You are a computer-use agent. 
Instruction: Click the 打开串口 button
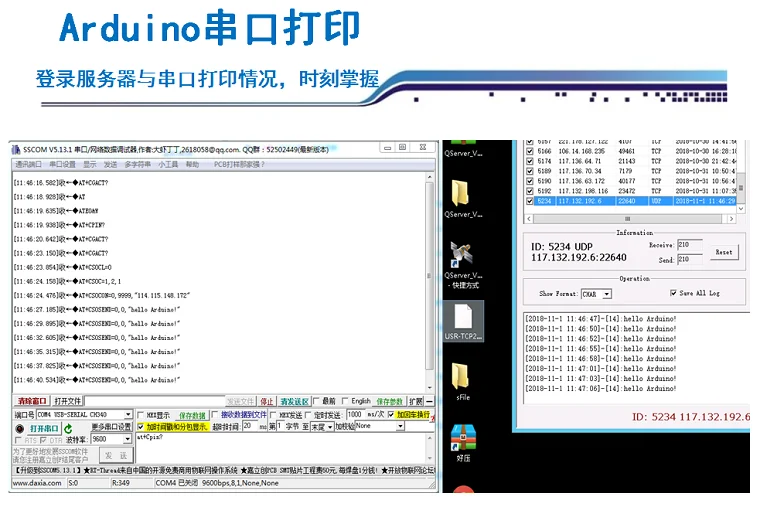coord(44,429)
